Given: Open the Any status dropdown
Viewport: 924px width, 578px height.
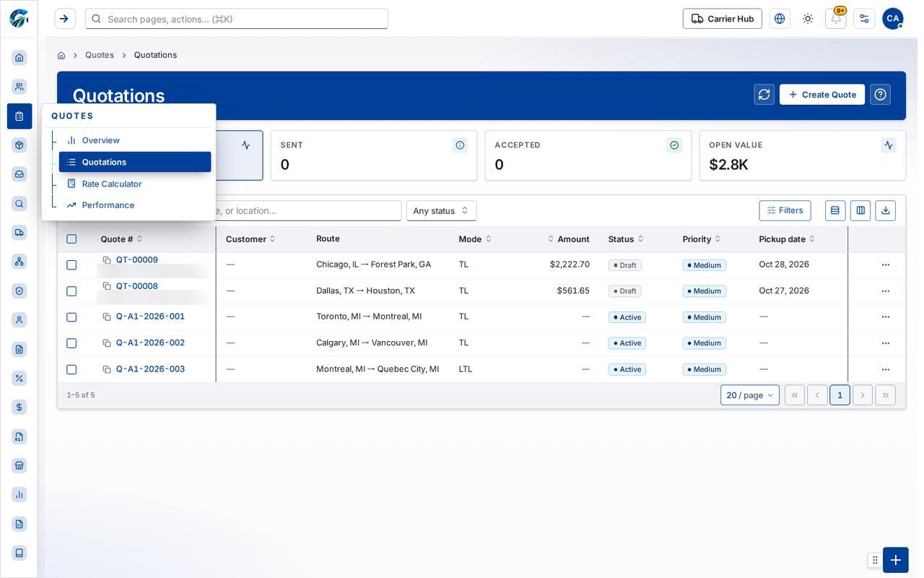Looking at the screenshot, I should 441,211.
